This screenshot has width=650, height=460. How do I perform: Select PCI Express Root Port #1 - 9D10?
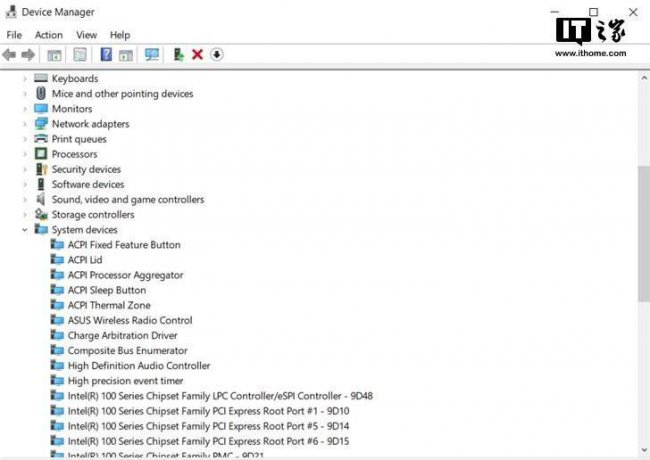coord(209,411)
